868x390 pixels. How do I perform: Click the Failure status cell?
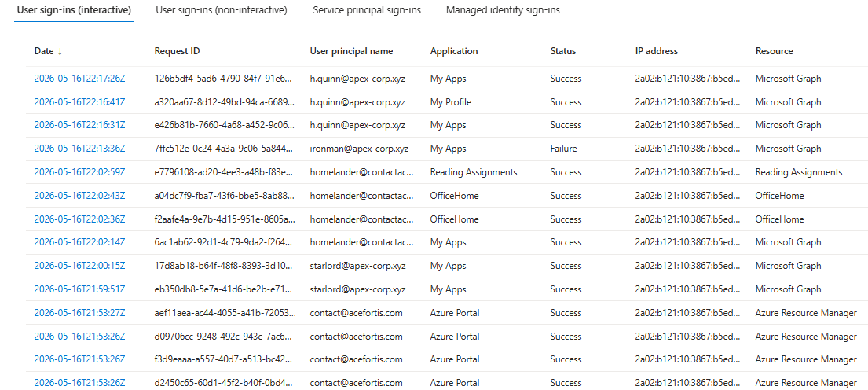pos(563,149)
